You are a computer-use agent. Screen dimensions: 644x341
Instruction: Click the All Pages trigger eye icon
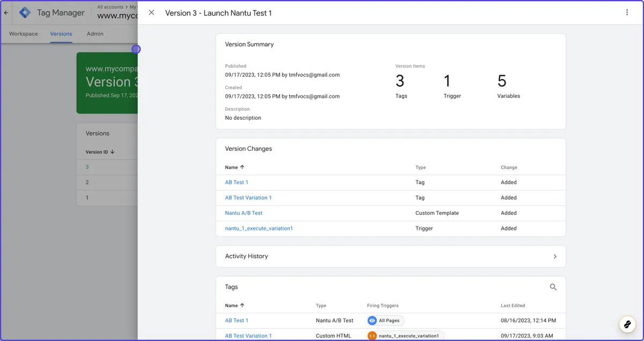pos(372,321)
